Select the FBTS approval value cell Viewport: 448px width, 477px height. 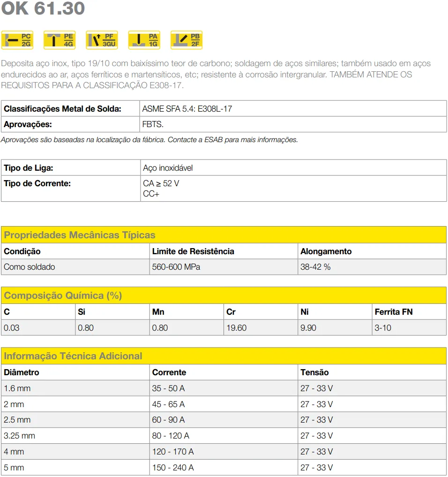(x=151, y=124)
